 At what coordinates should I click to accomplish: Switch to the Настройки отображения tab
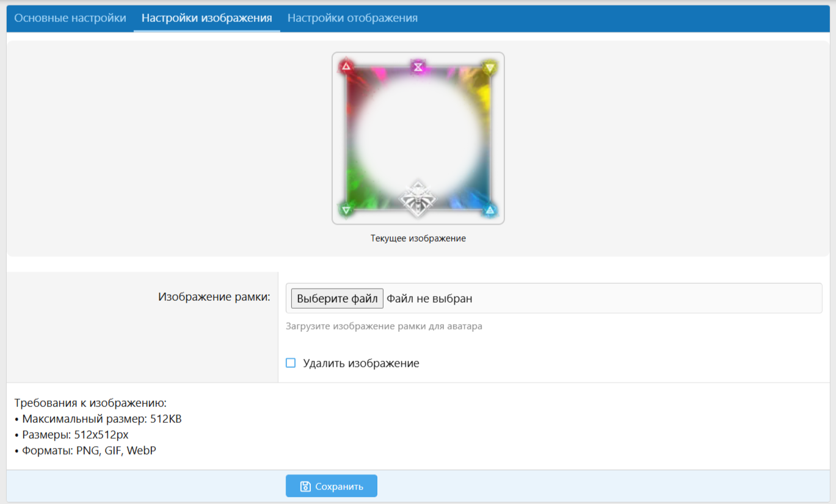click(x=352, y=18)
